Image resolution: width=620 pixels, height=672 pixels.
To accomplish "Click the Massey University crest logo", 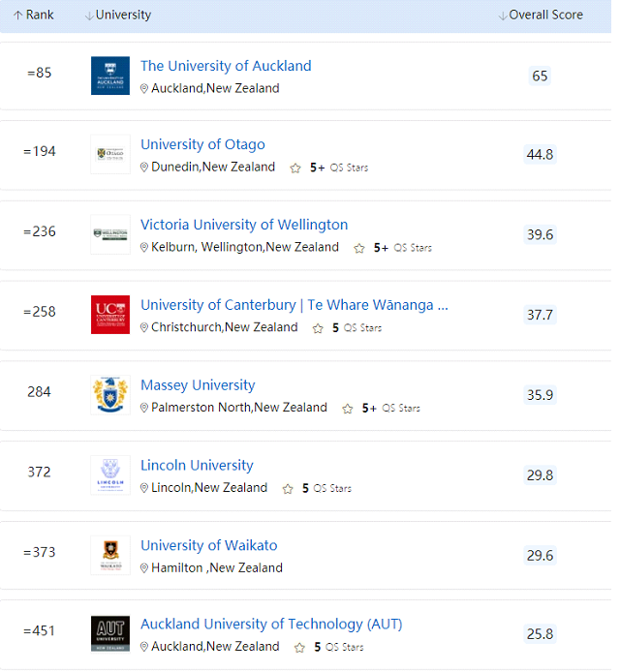I will [x=110, y=395].
